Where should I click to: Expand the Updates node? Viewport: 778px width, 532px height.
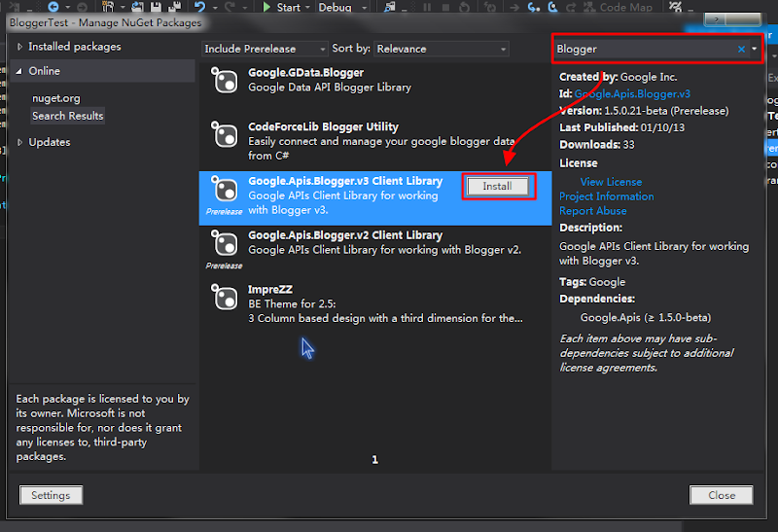(x=19, y=142)
